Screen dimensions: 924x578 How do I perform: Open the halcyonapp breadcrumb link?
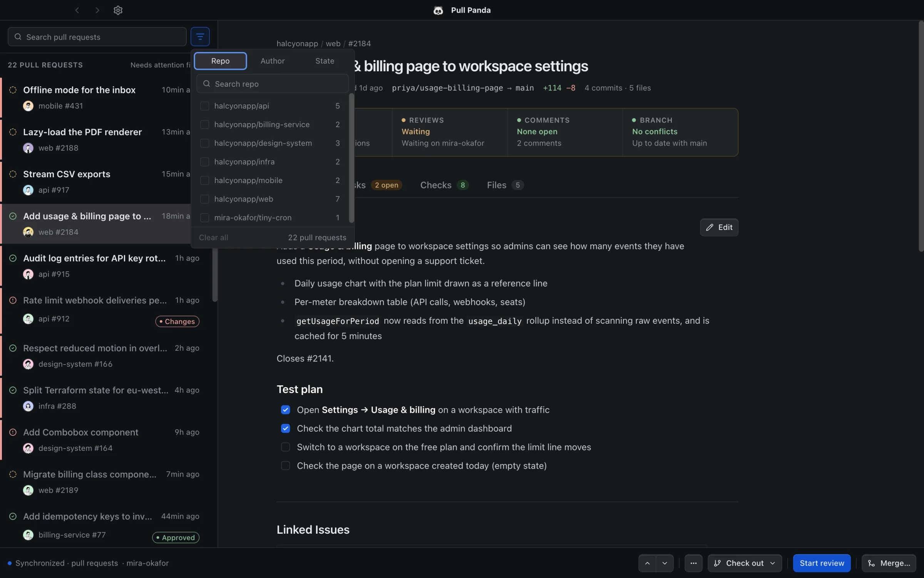tap(297, 44)
